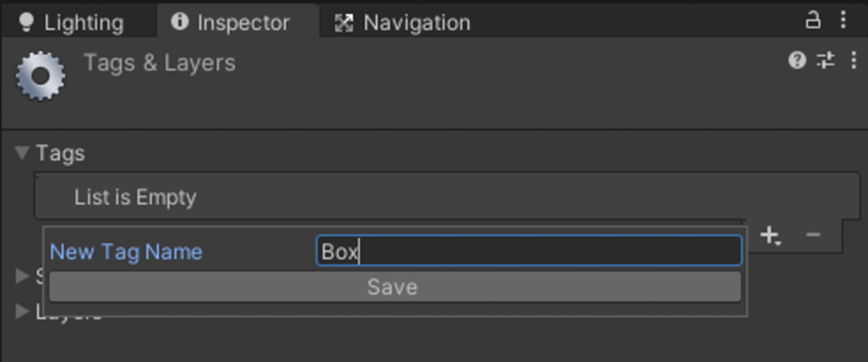Open the tab bar three-dot options menu

click(843, 20)
